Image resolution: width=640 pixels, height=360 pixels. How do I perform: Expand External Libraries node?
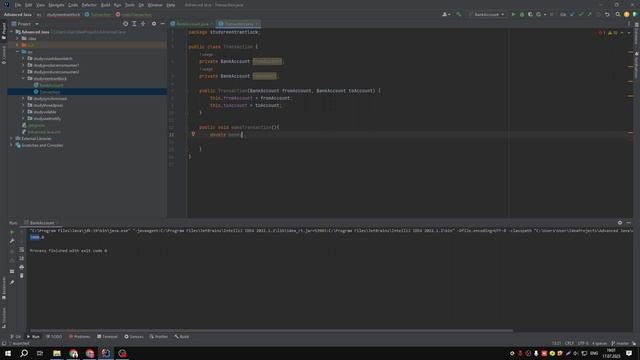tap(12, 138)
